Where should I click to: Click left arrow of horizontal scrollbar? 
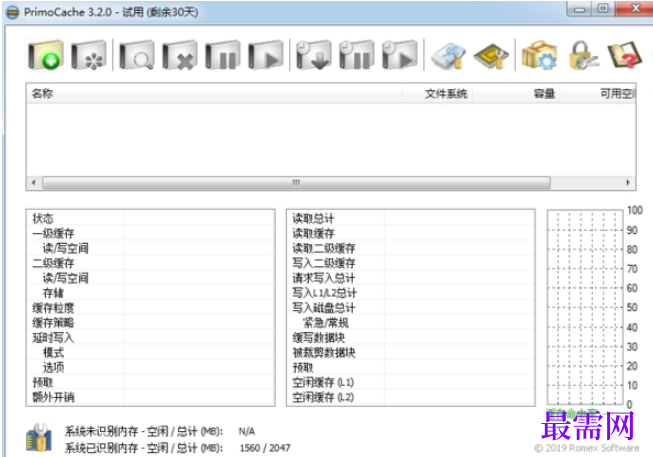coord(34,182)
